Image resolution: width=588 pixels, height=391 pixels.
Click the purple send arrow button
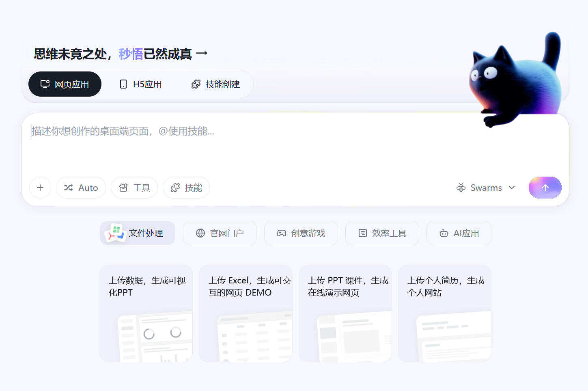pos(545,188)
